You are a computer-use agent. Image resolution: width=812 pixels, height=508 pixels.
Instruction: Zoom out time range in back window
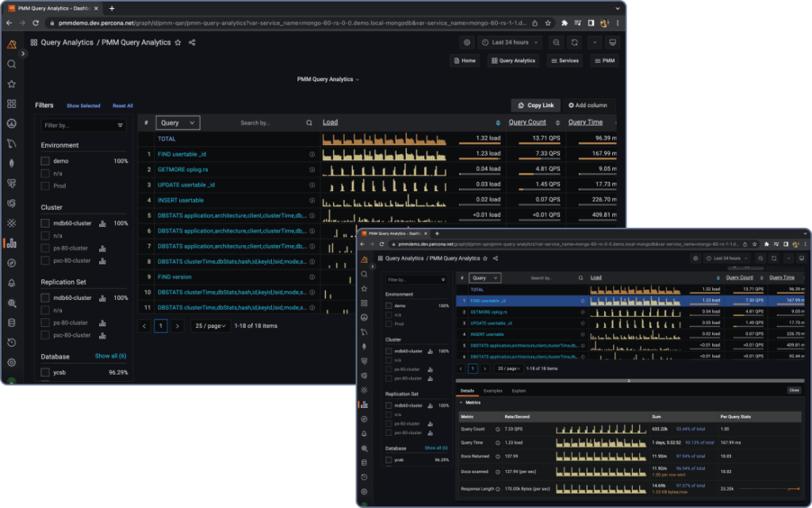[556, 43]
